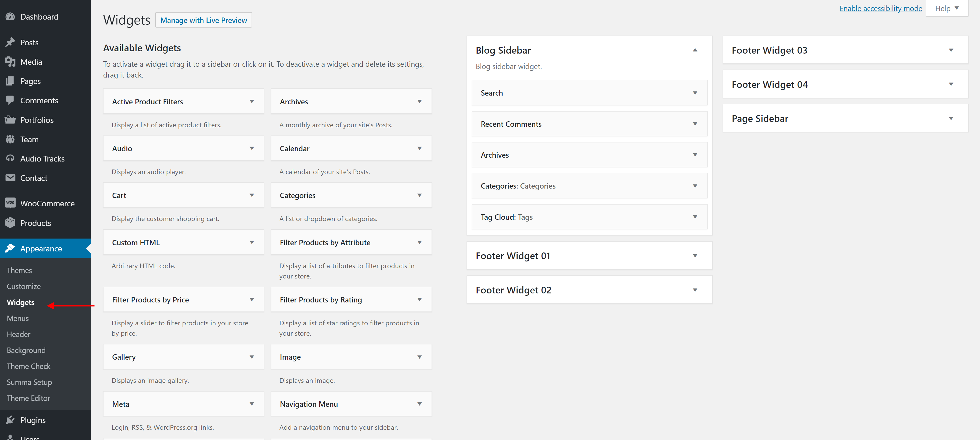Click the Media library icon
The height and width of the screenshot is (440, 980).
pos(10,62)
